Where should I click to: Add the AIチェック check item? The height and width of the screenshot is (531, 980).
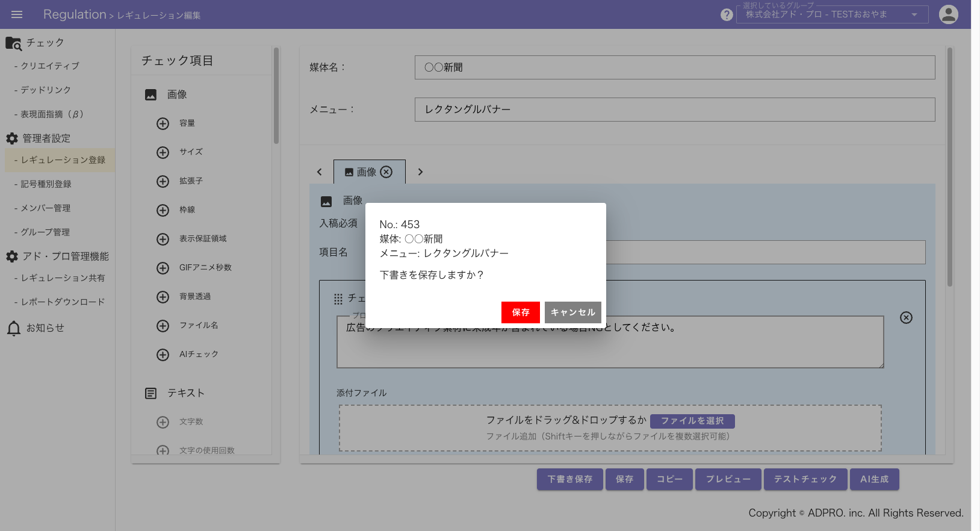click(x=163, y=355)
